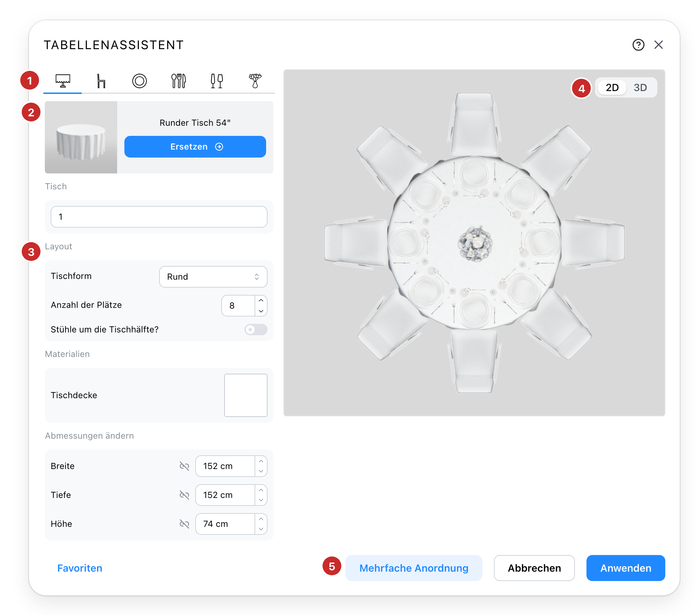Toggle Stühle um die Tischhälfte switch
Viewport: 700px width, 615px height.
click(x=256, y=330)
